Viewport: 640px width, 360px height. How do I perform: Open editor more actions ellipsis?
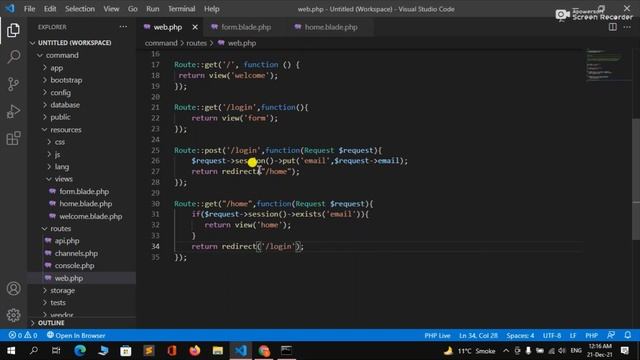click(627, 27)
